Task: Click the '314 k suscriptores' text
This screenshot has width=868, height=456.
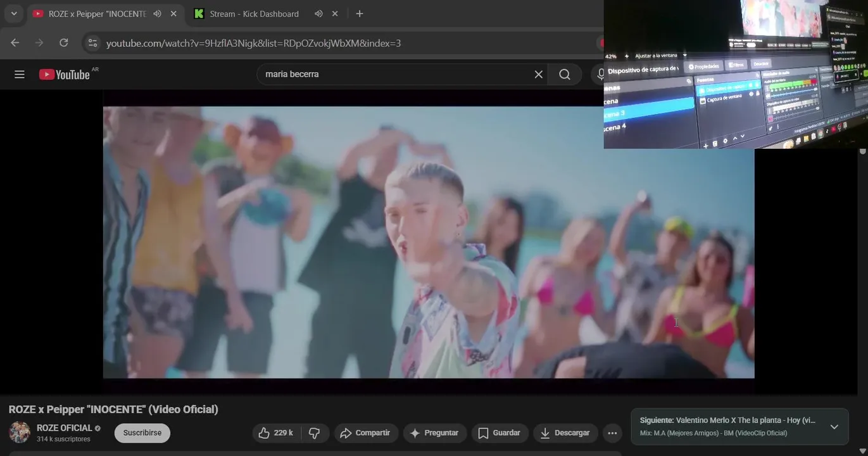Action: [63, 440]
